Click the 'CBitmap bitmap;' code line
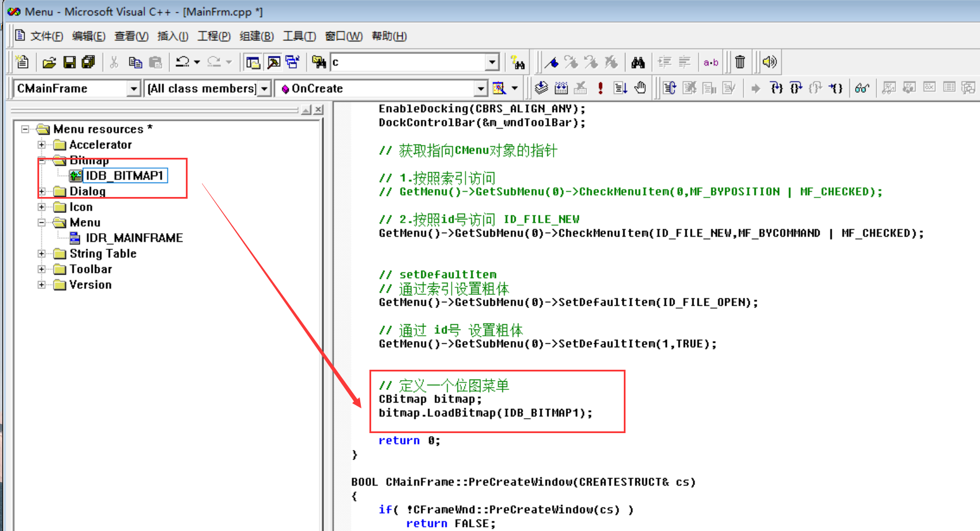The width and height of the screenshot is (980, 531). pos(430,399)
